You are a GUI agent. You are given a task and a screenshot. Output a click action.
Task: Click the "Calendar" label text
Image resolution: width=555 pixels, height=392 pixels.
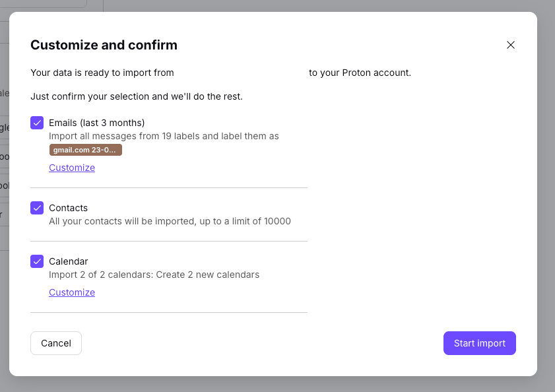[x=68, y=261]
